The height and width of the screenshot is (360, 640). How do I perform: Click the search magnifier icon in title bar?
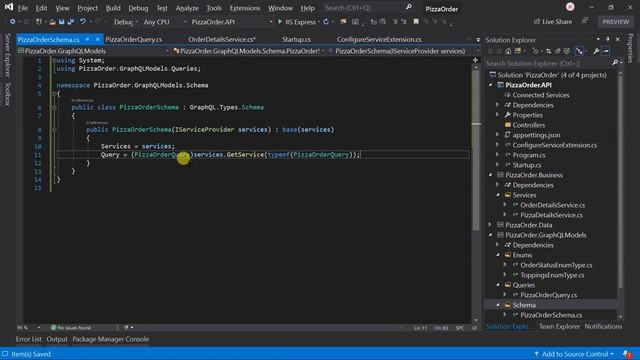(409, 7)
